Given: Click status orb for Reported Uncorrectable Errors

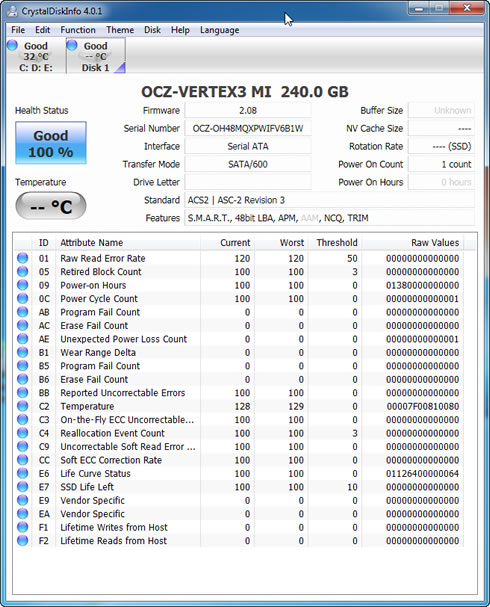Looking at the screenshot, I should (x=23, y=393).
